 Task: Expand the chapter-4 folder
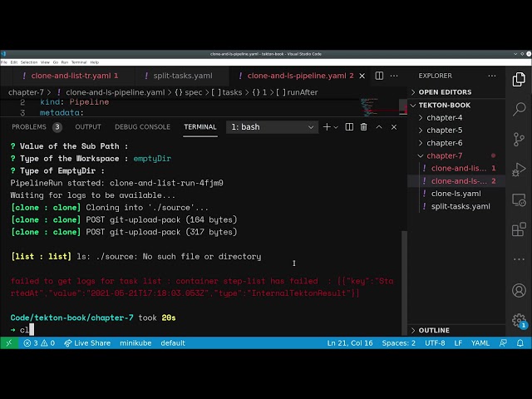(456, 118)
